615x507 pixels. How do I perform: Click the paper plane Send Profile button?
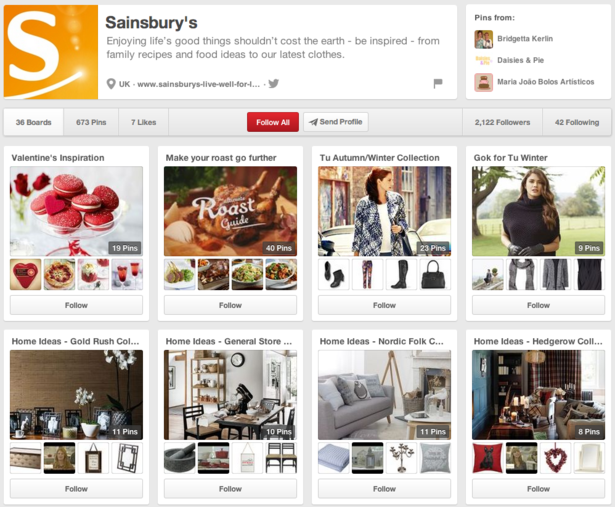pos(336,122)
